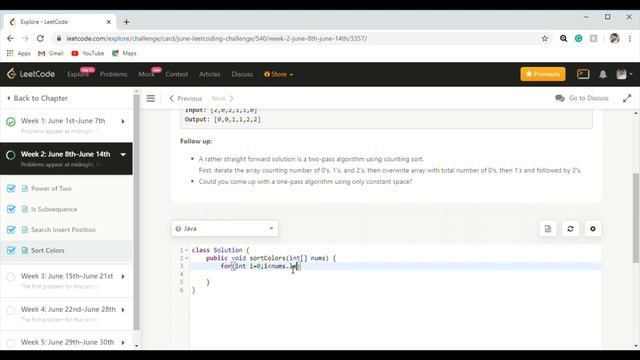
Task: Open Maps bookmark
Action: 124,53
